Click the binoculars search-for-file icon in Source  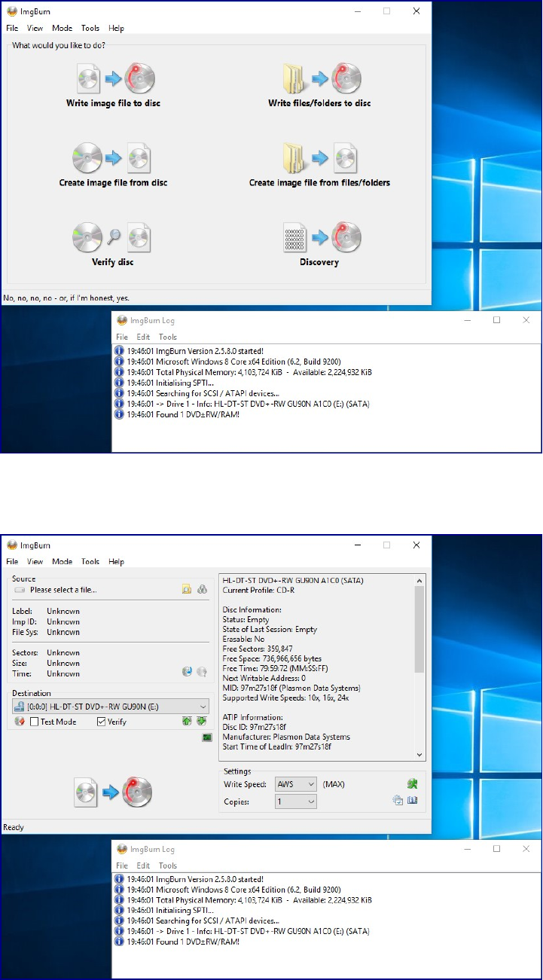202,590
